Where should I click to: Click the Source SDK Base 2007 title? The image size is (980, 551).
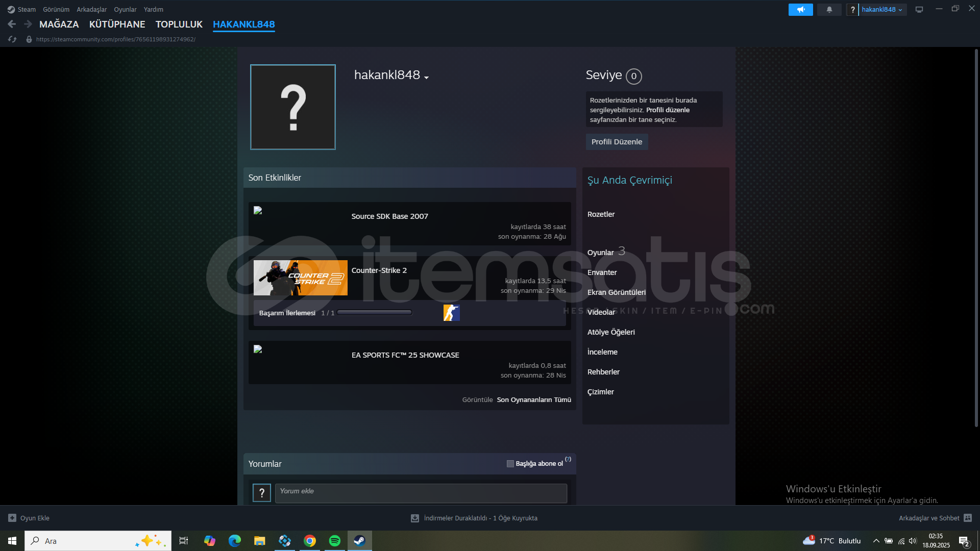(x=390, y=216)
